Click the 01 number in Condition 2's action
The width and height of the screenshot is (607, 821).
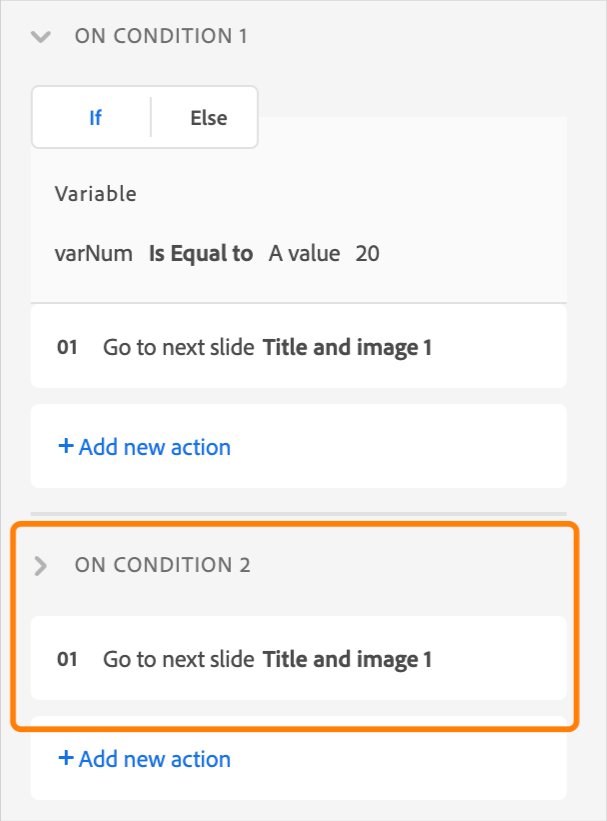[x=67, y=660]
